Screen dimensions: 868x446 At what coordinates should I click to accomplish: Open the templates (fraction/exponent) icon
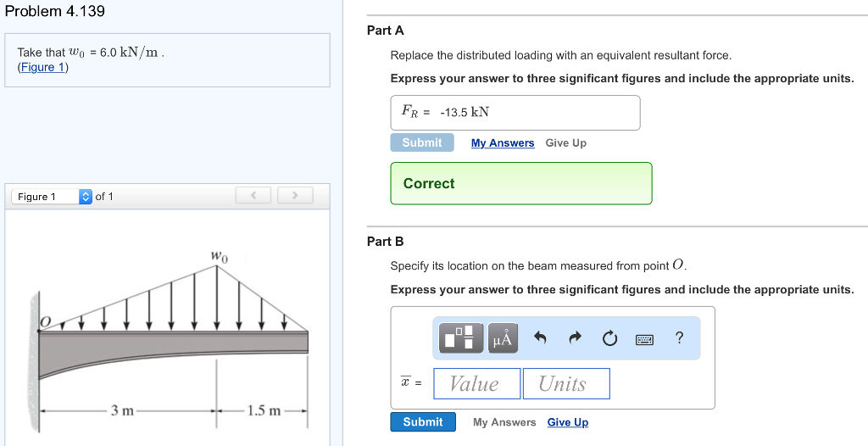tap(460, 338)
